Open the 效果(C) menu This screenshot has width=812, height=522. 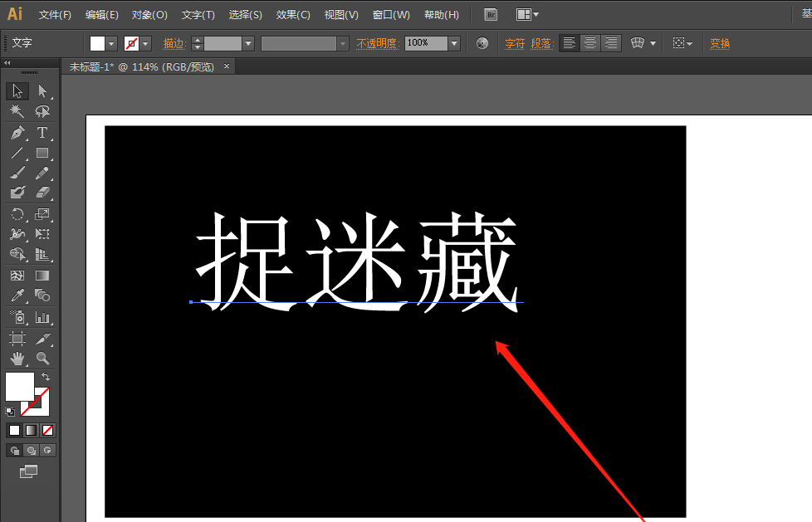tap(293, 15)
